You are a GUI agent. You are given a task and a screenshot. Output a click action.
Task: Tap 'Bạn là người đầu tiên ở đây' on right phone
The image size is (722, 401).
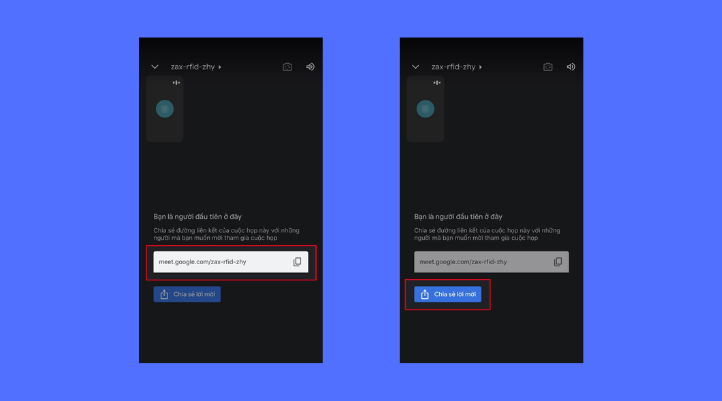point(458,216)
